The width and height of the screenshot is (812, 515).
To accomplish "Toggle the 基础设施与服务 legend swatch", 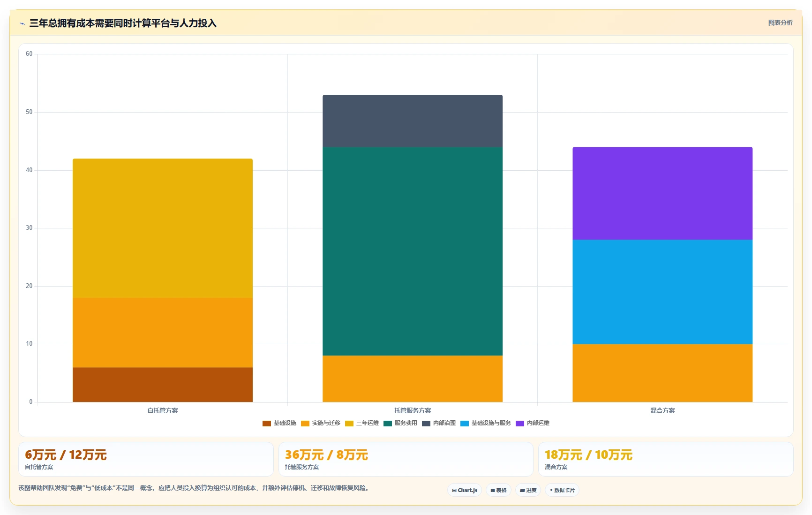I will click(464, 424).
